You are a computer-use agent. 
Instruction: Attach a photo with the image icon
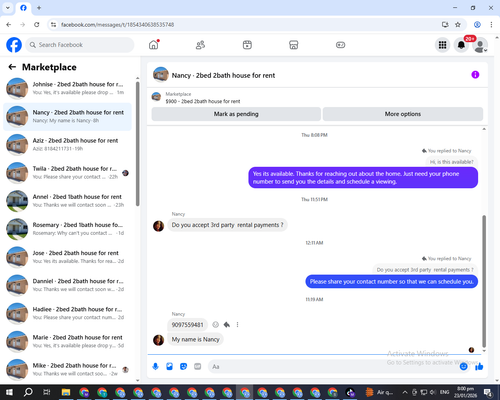(x=169, y=367)
